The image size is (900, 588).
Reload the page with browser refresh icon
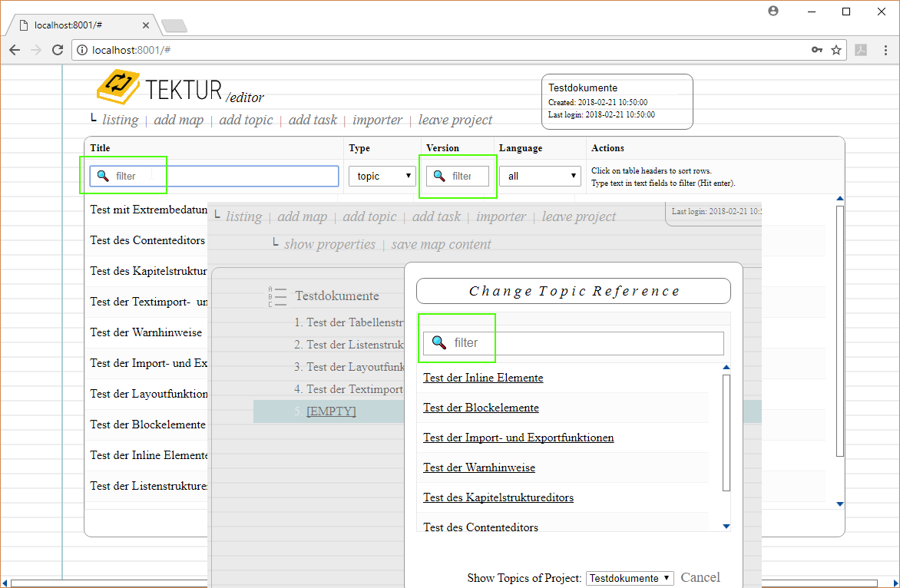click(58, 50)
